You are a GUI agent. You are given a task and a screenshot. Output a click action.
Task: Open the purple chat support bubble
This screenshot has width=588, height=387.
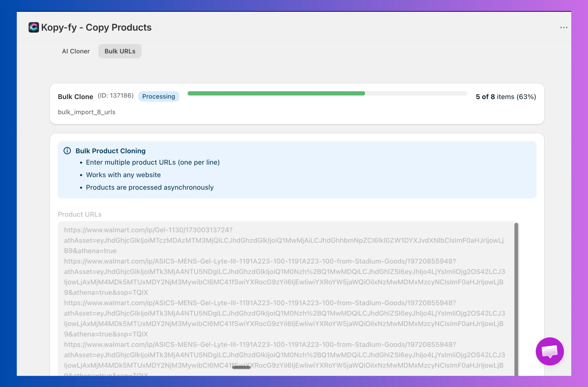click(550, 351)
